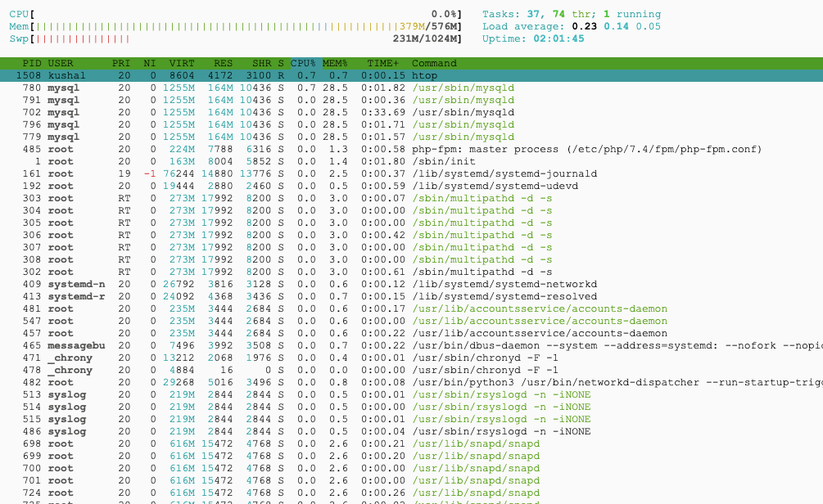The width and height of the screenshot is (823, 504).
Task: Click the Load average values
Action: pos(616,26)
